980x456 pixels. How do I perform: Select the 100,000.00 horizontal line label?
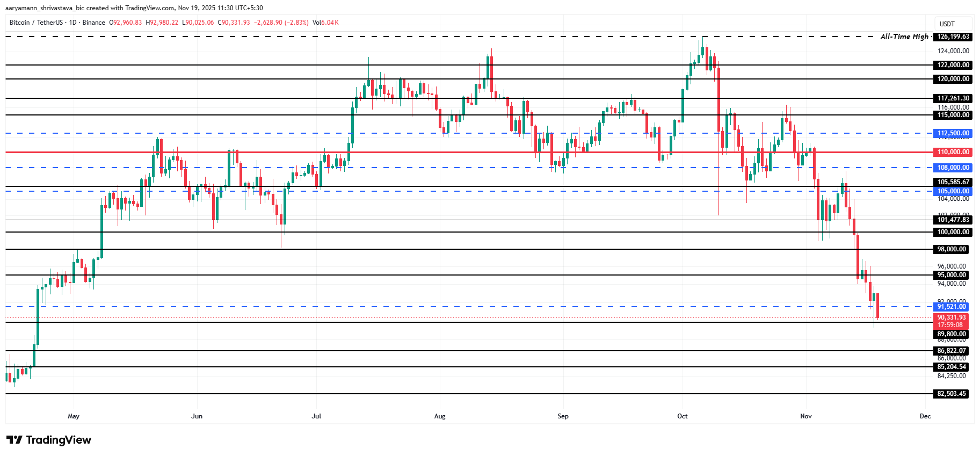pos(953,232)
